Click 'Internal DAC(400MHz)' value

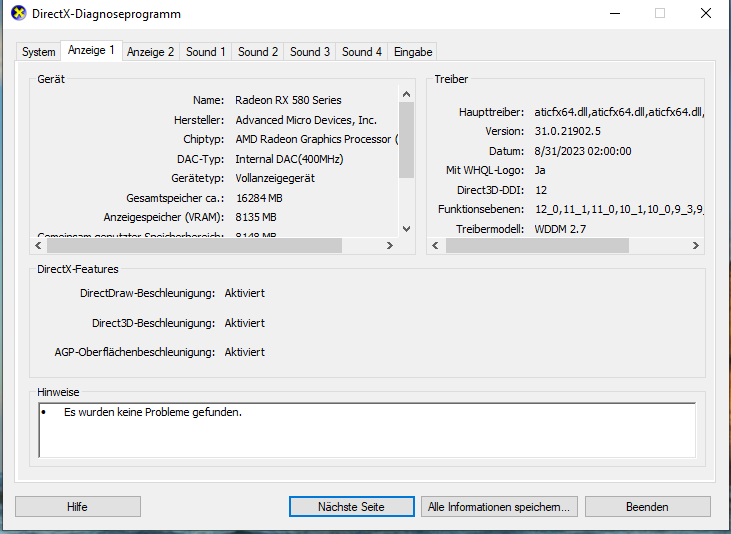click(x=289, y=160)
